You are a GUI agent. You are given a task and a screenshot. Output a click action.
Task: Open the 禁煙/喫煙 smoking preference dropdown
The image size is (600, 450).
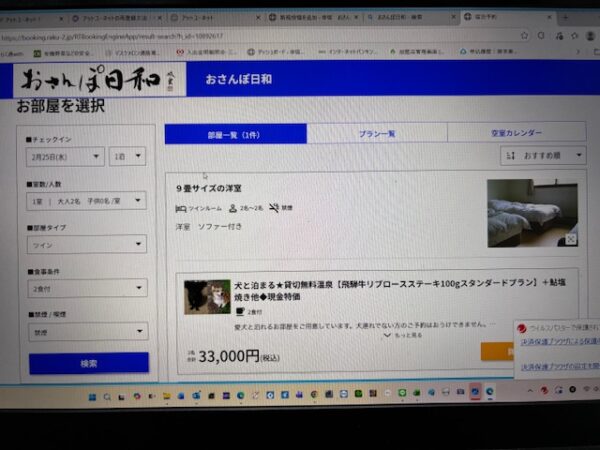(x=88, y=332)
